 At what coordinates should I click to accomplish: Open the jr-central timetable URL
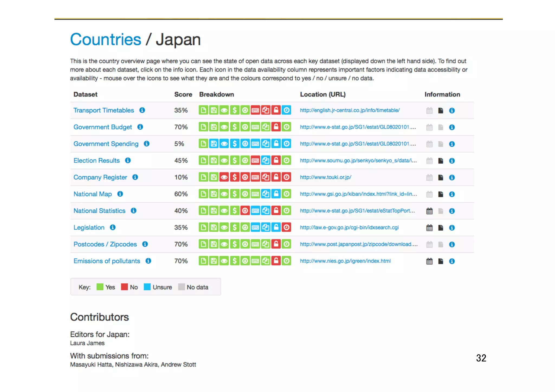350,110
